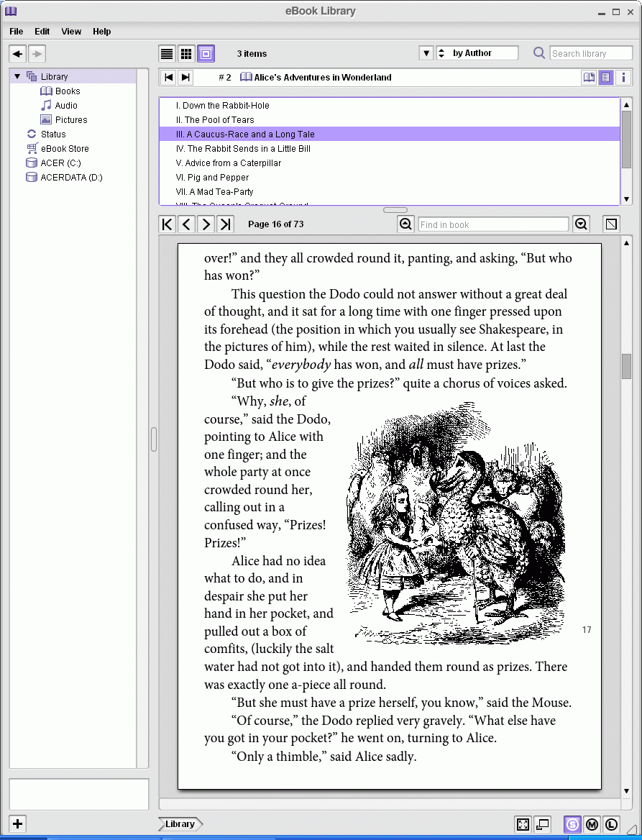Select chapter III. A Caucus-Race and a Long Tale

[389, 134]
